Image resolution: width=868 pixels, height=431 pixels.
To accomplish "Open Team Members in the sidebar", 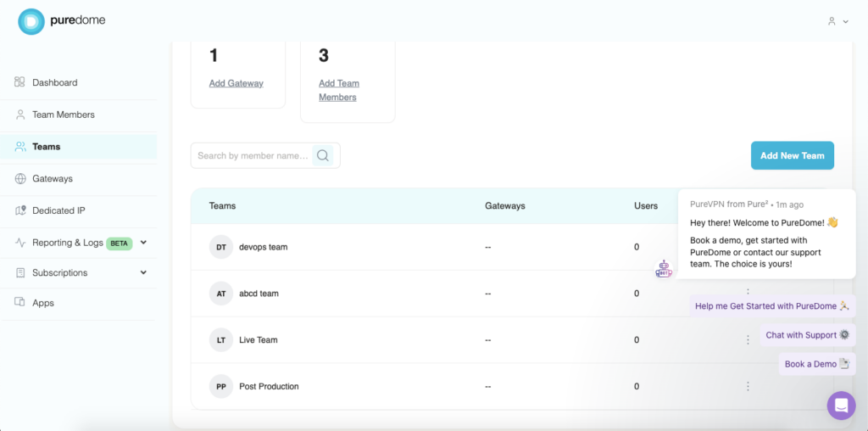I will (63, 115).
